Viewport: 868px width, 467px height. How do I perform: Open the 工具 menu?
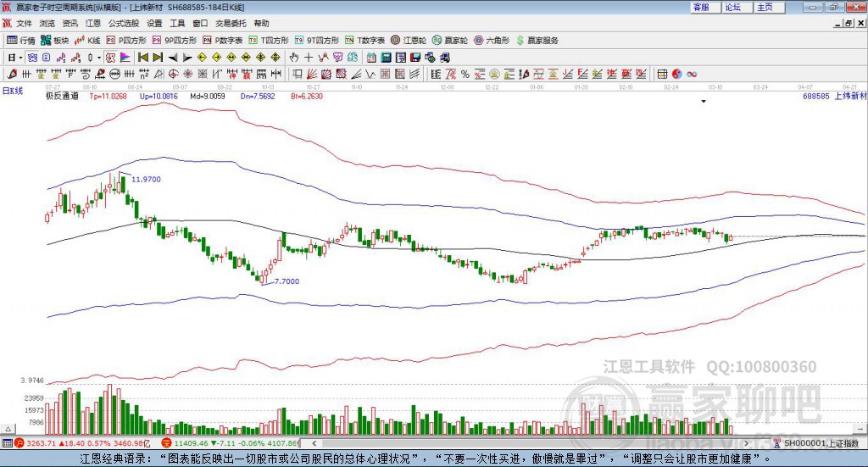click(177, 23)
